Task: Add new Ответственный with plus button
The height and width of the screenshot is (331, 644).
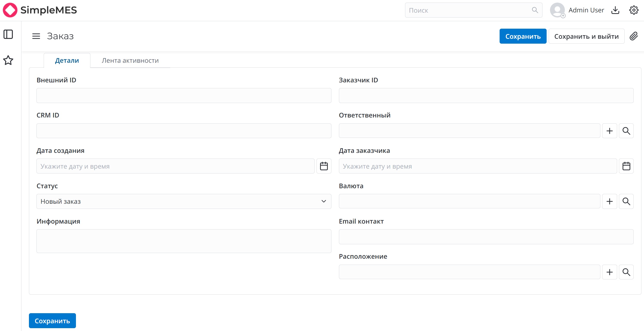Action: pos(609,131)
